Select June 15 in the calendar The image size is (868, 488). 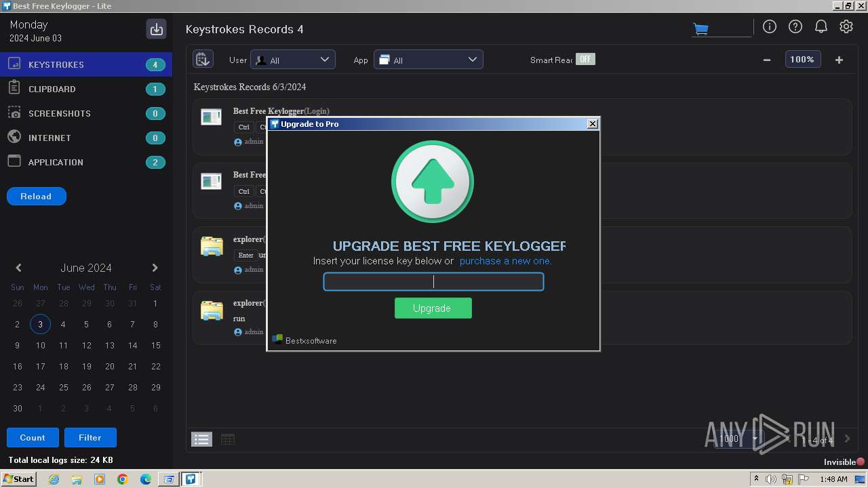point(155,346)
